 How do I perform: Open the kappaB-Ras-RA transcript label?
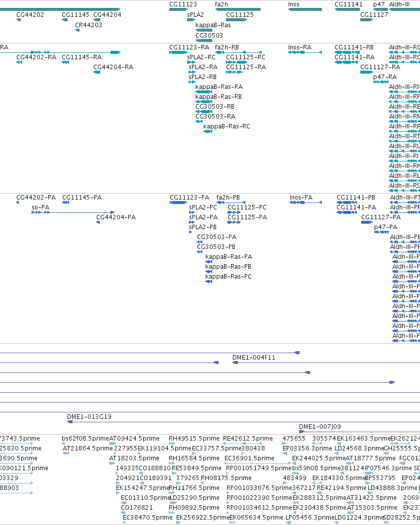coord(219,87)
